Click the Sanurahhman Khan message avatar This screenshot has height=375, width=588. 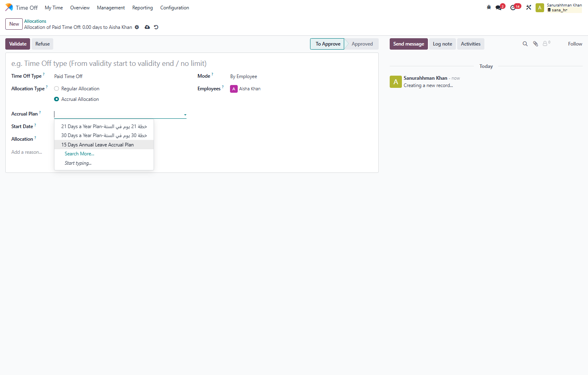pyautogui.click(x=396, y=82)
